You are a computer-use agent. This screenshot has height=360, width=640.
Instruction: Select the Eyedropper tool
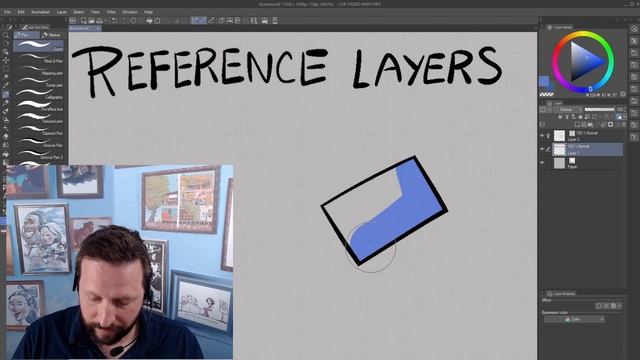click(x=5, y=86)
